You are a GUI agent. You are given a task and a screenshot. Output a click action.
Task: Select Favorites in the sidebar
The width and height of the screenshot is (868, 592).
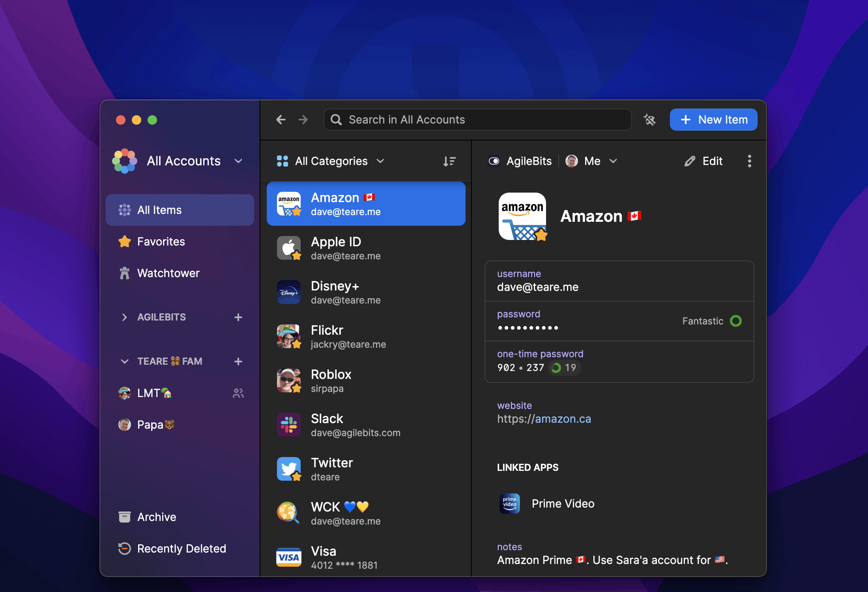tap(160, 242)
